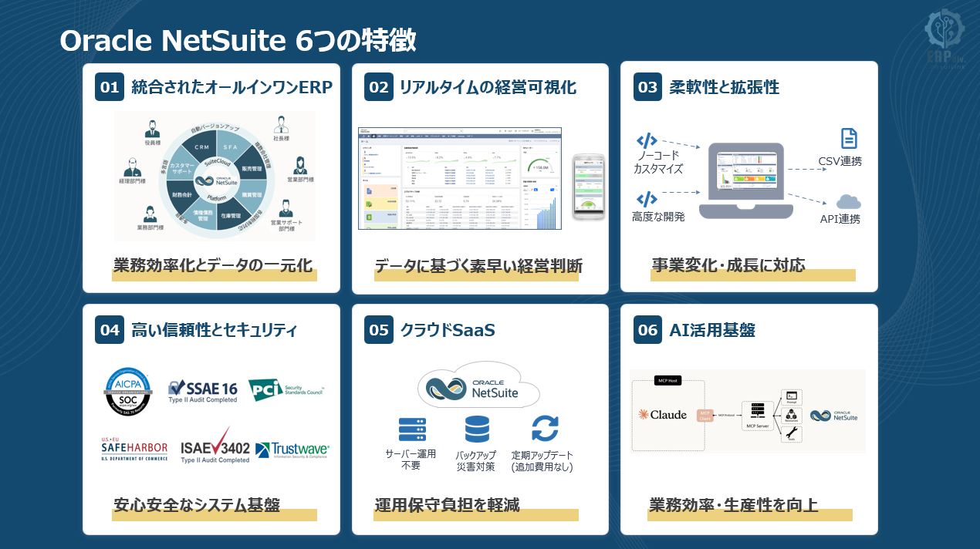Click the server stack icon
The image size is (980, 549).
tap(412, 429)
